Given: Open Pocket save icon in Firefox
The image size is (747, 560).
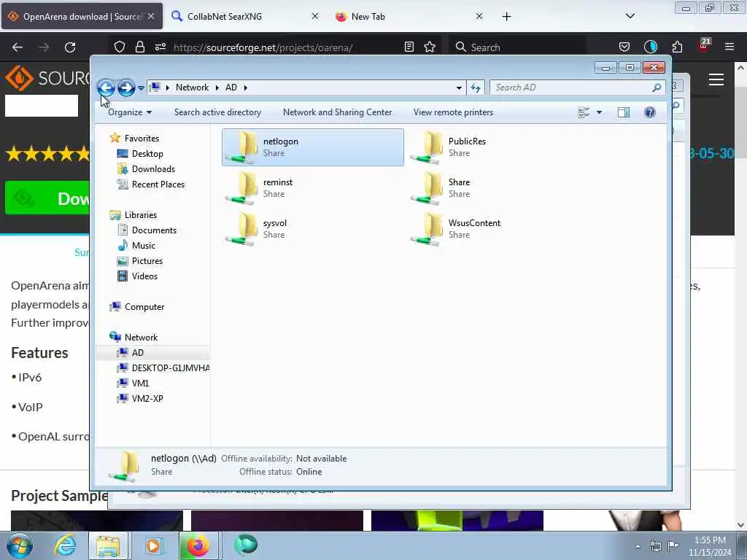Looking at the screenshot, I should pyautogui.click(x=624, y=47).
